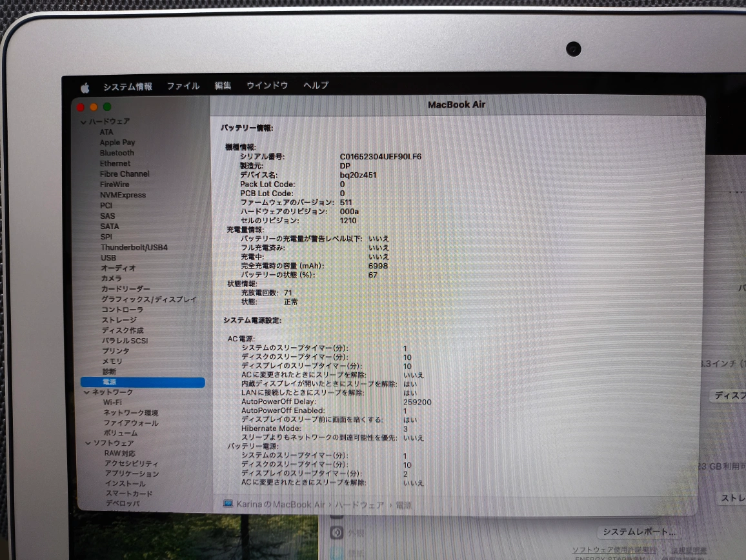Select メモリ in the sidebar
746x560 pixels.
112,361
